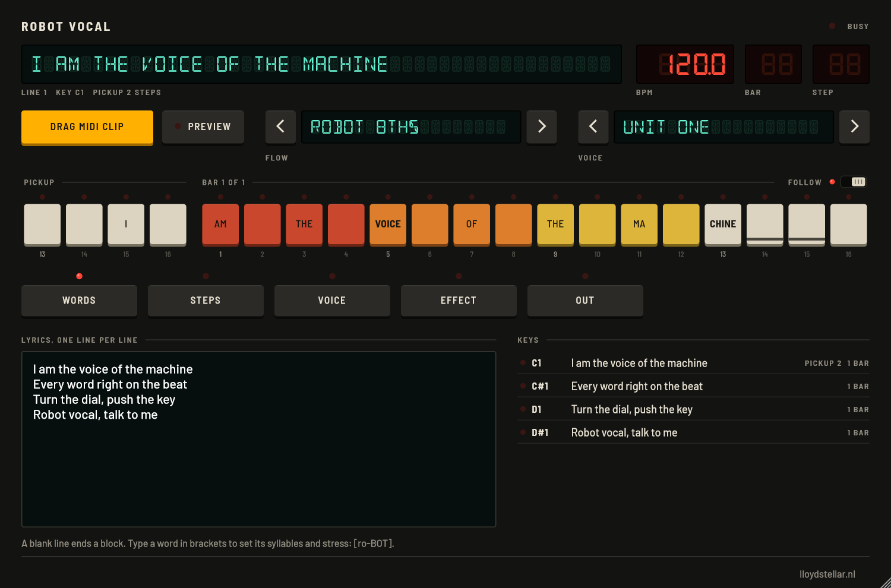This screenshot has height=588, width=891.
Task: Click the previous Voice arrow
Action: 593,127
